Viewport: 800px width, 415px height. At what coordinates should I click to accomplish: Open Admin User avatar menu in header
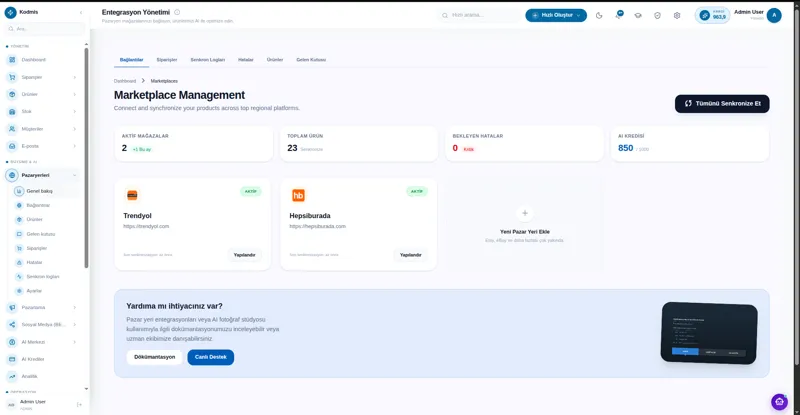[774, 15]
